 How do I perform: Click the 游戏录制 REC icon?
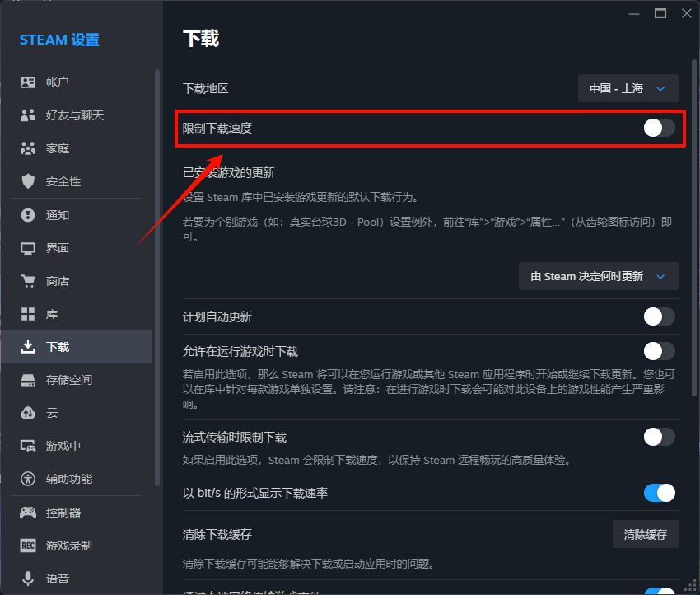tap(28, 546)
